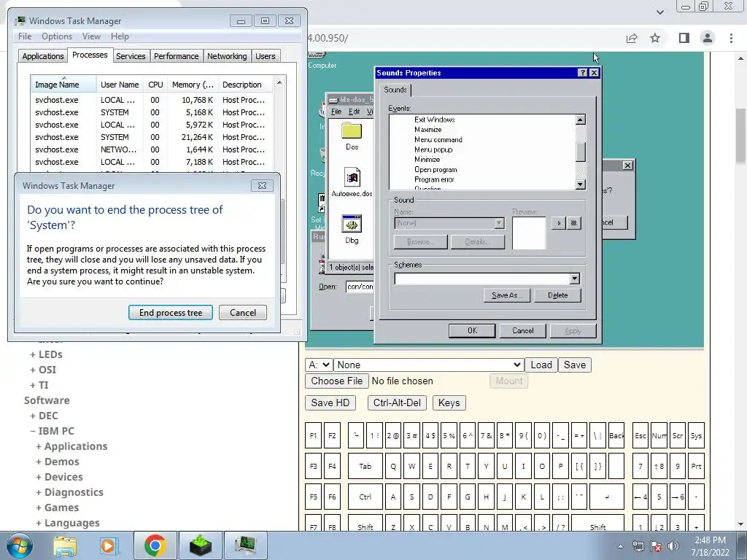Bookmark this page with the star icon
747x560 pixels.
coord(655,38)
